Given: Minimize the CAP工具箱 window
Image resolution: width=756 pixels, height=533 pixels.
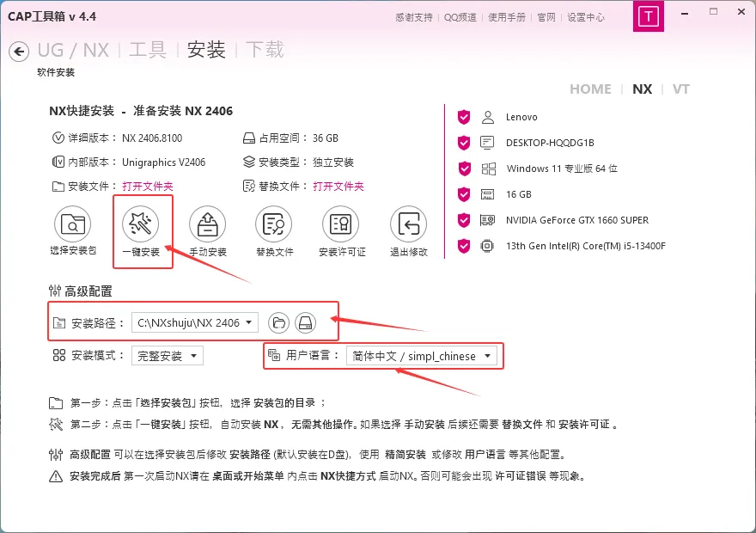Looking at the screenshot, I should (685, 13).
